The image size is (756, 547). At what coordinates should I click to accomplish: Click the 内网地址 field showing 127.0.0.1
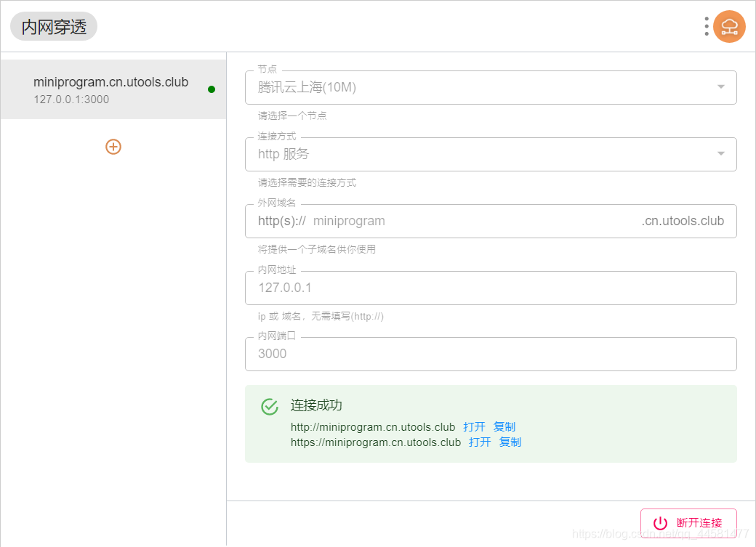[x=491, y=288]
